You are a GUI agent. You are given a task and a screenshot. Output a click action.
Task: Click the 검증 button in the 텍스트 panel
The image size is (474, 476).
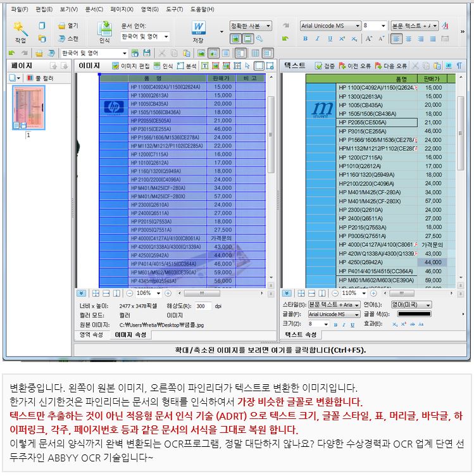pyautogui.click(x=325, y=66)
